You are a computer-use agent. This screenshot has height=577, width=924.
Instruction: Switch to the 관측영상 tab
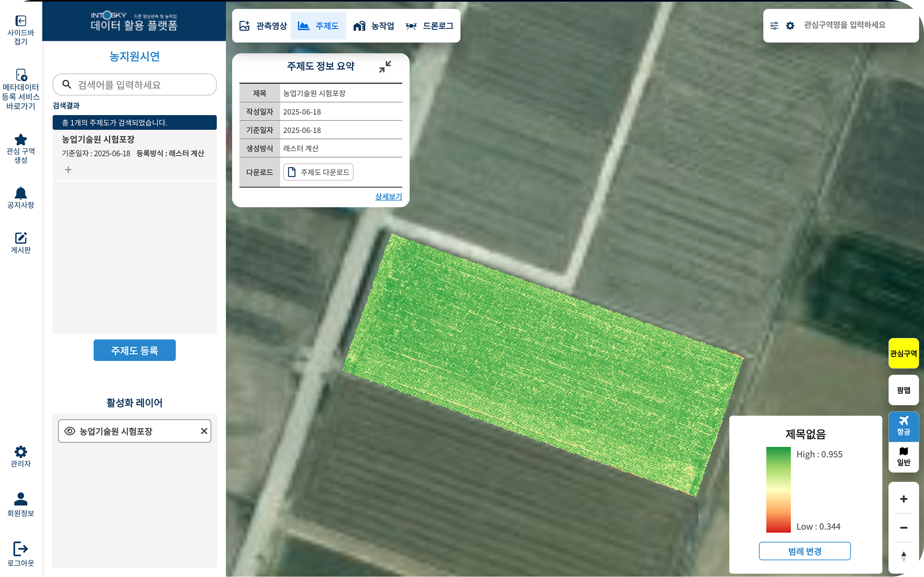click(263, 26)
